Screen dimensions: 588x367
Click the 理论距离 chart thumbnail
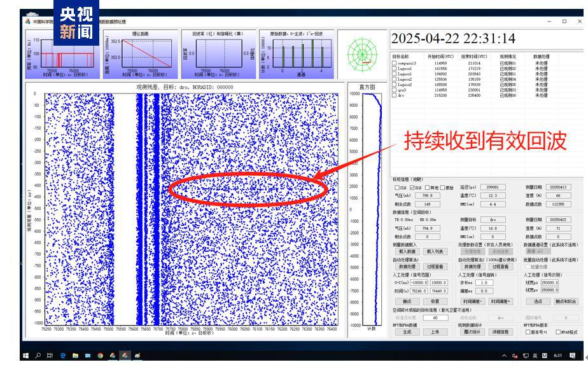point(141,54)
